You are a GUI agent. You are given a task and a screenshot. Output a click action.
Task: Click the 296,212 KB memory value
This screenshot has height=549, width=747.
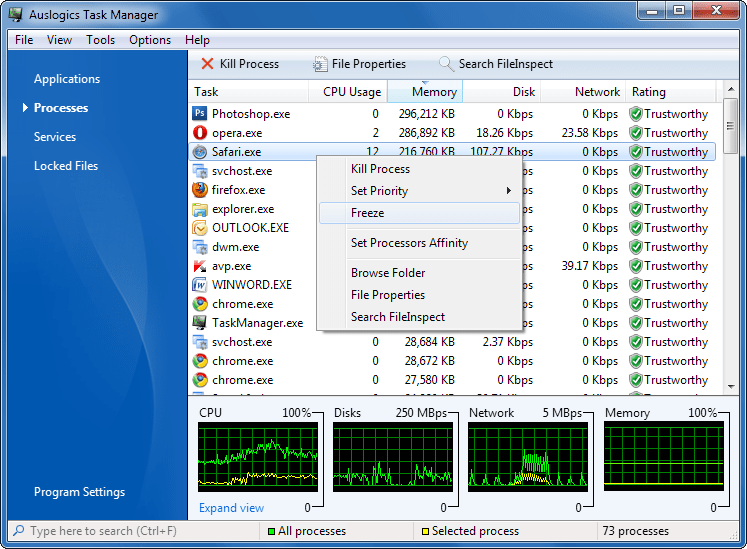[427, 114]
